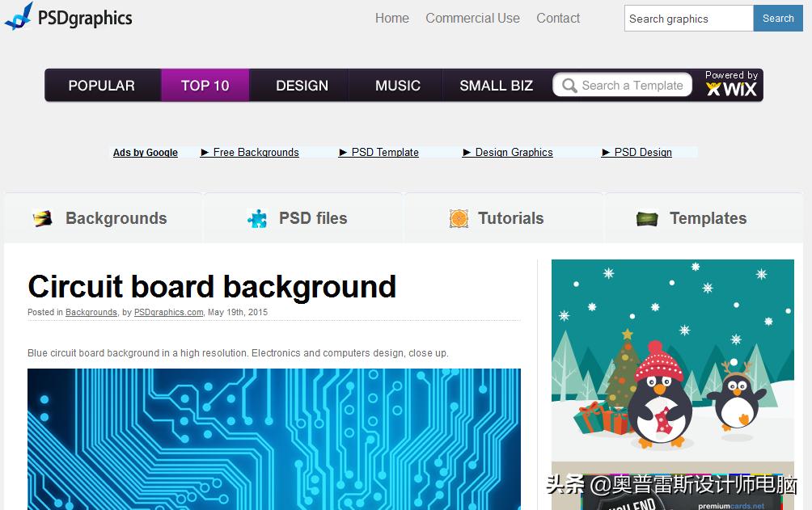Go to the Home page

coord(392,18)
